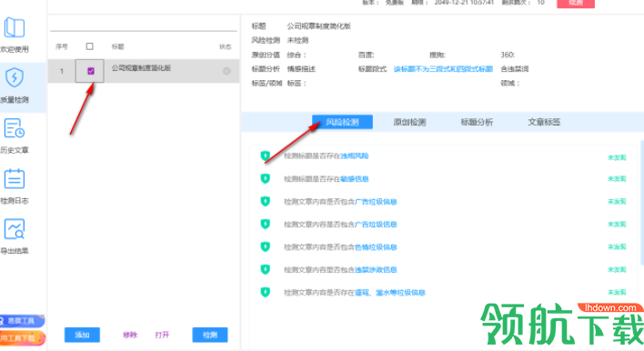Viewport: 644px width, 351px height.
Task: Select the article title 公司规章制度简化版 in the list
Action: (141, 67)
